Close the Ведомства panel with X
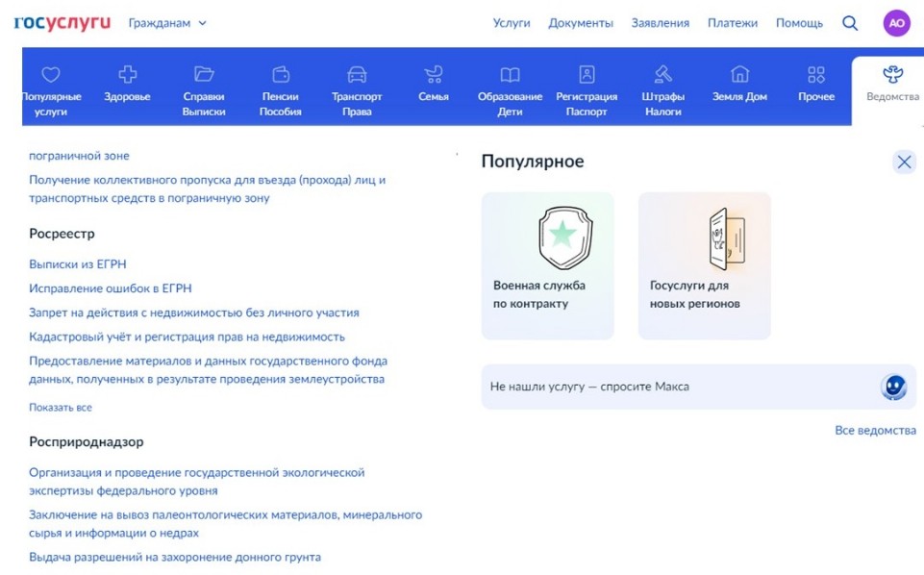 904,162
